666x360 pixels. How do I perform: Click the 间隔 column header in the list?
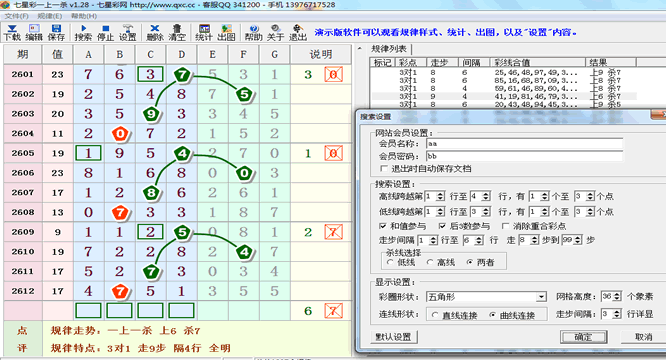[x=474, y=62]
